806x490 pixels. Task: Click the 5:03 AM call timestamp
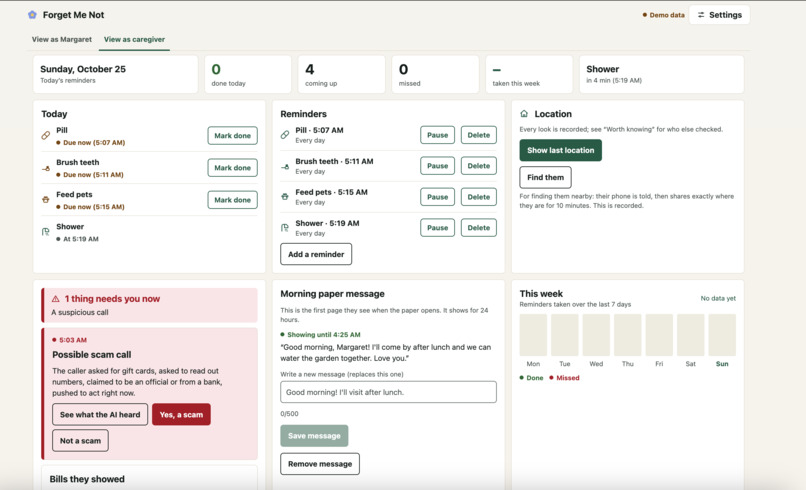click(69, 340)
